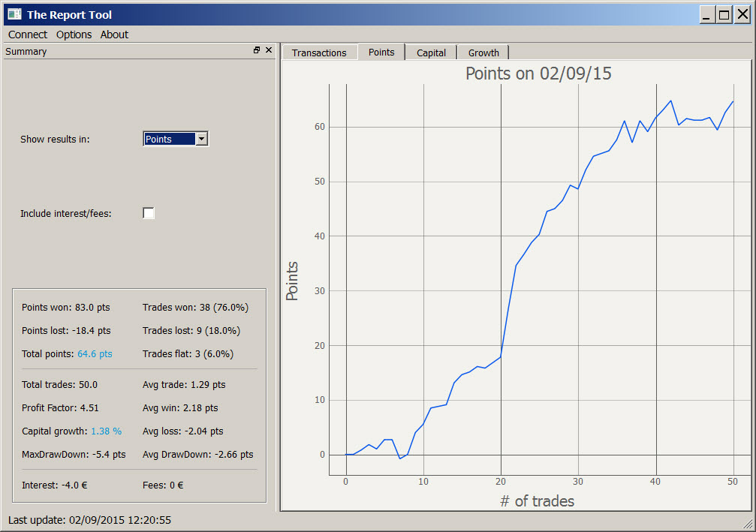
Task: Select the Points won: 83.0 pts text
Action: pyautogui.click(x=65, y=308)
